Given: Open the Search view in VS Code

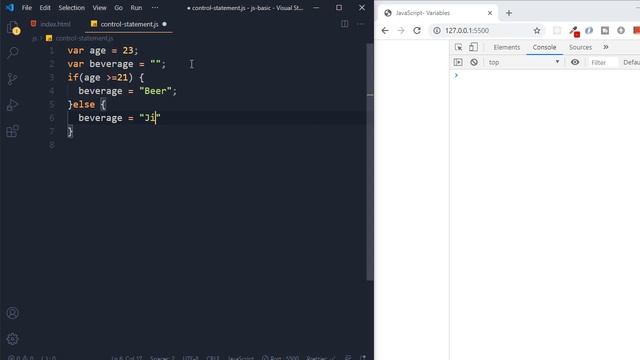Looking at the screenshot, I should tap(13, 52).
